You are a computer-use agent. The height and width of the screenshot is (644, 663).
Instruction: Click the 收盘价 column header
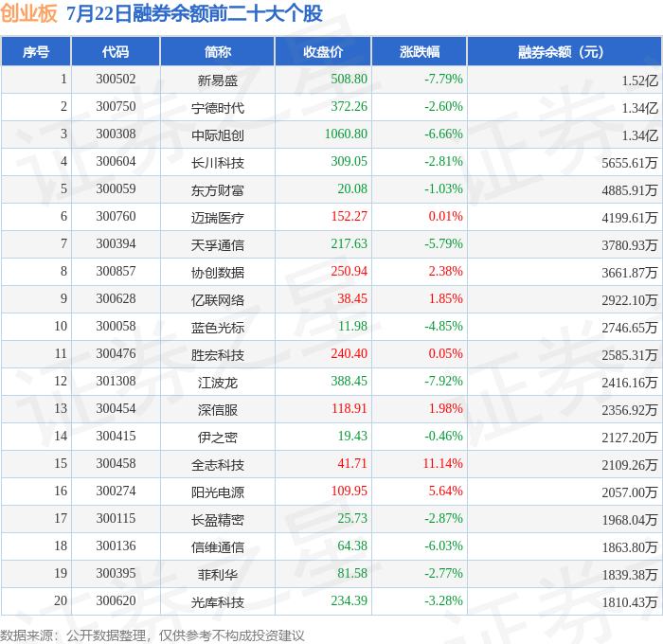click(x=323, y=51)
